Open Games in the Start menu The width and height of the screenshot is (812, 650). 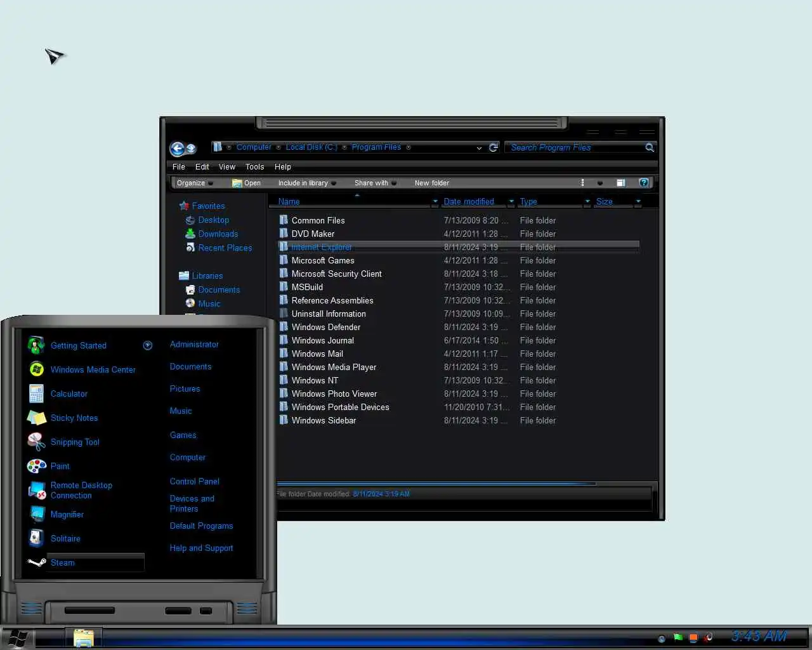[x=183, y=435]
